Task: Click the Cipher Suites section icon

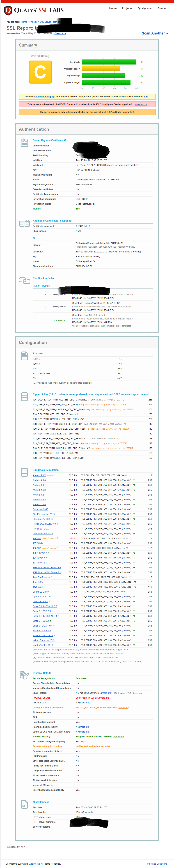Action: pos(24,396)
